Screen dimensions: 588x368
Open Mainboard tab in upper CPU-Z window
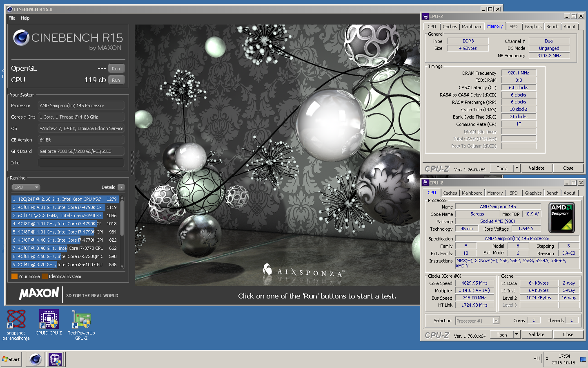(x=472, y=27)
